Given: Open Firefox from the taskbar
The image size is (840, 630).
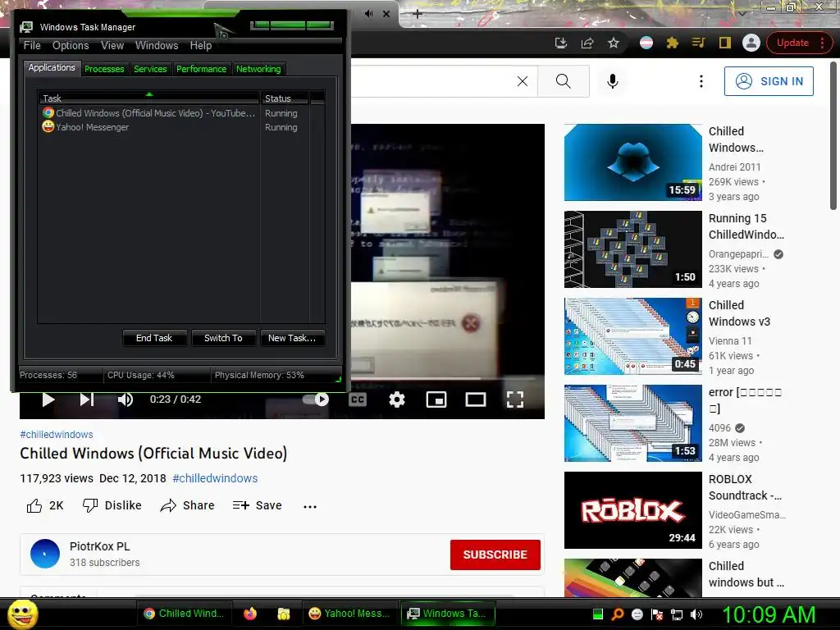Looking at the screenshot, I should [250, 614].
